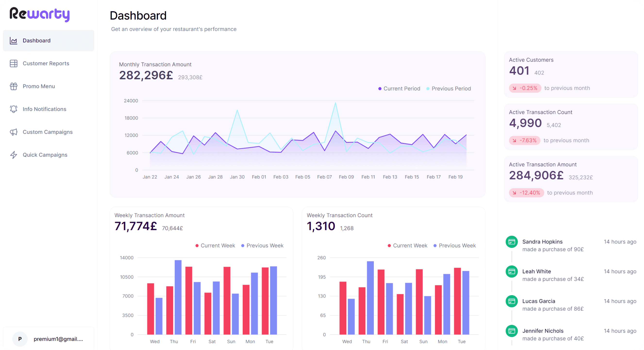
Task: Click 'made a purchase of 86£' text
Action: pos(553,309)
